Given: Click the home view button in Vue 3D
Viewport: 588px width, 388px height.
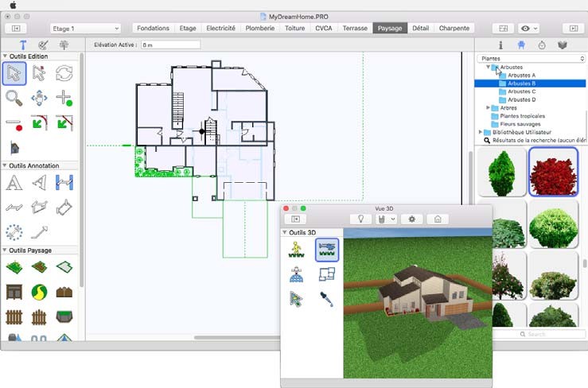Looking at the screenshot, I should tap(438, 219).
